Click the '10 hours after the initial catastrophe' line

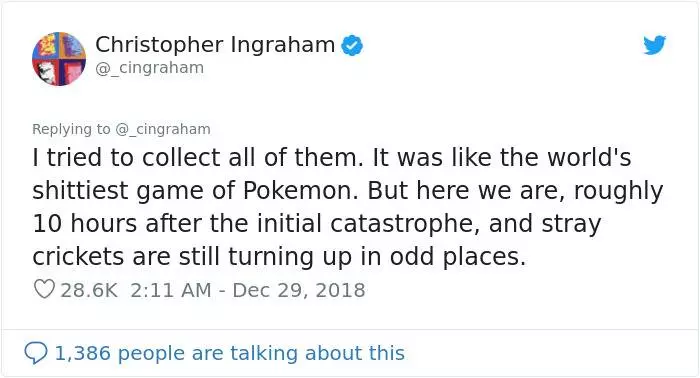click(x=317, y=224)
